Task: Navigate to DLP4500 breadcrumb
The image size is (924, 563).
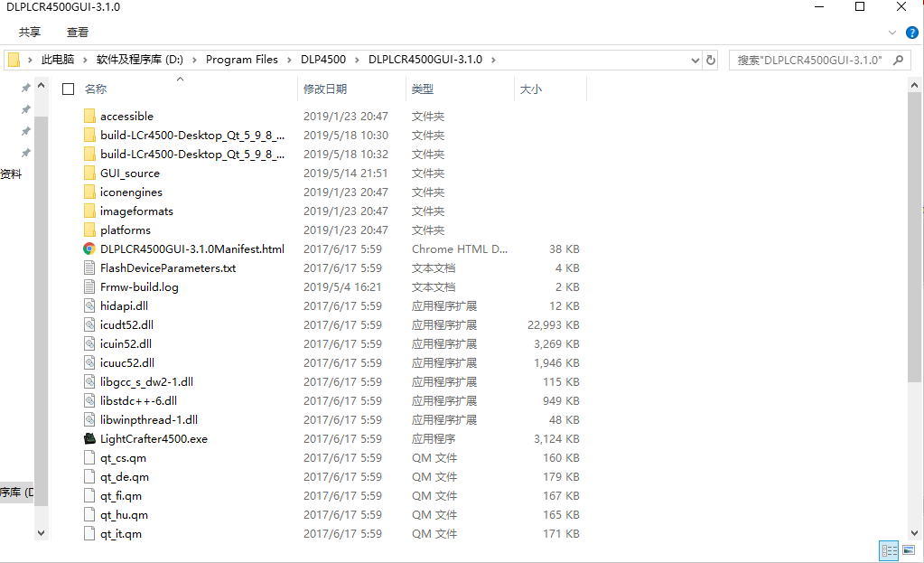Action: click(x=323, y=61)
